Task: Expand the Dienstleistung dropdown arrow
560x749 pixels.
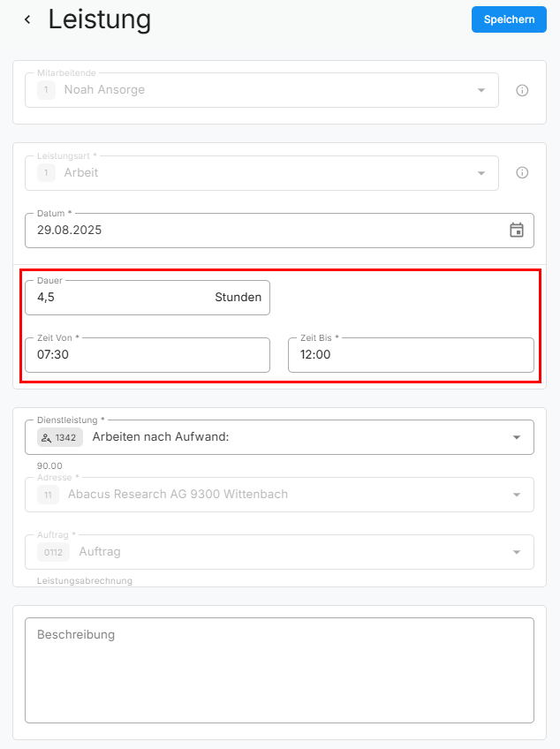Action: point(517,437)
